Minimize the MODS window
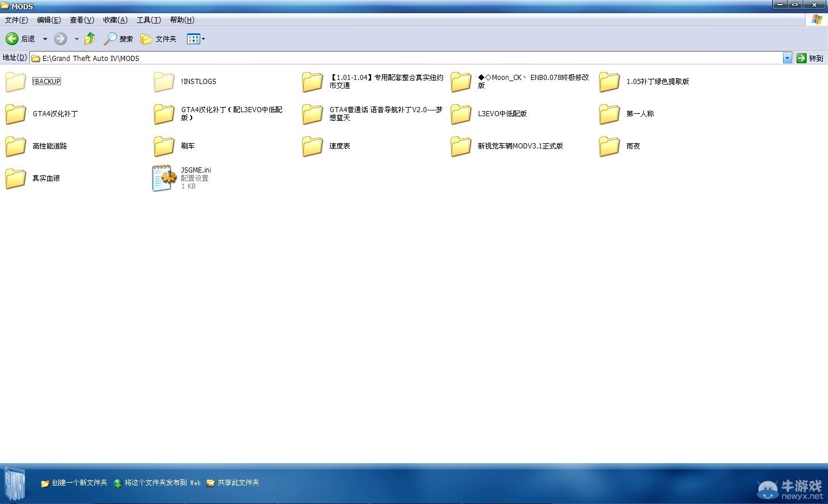Viewport: 828px width, 504px height. [780, 5]
